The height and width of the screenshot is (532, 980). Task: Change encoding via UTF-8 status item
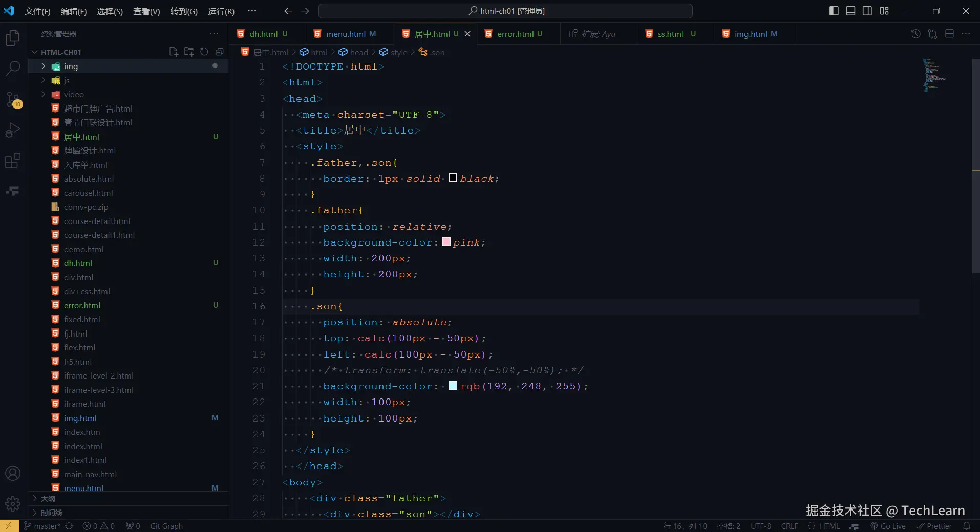[x=761, y=526]
